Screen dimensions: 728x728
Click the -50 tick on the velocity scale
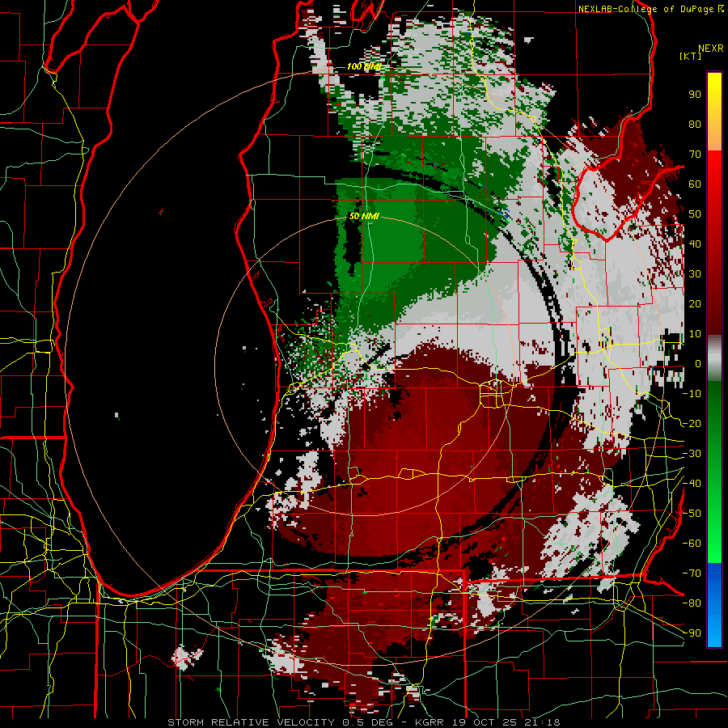click(x=692, y=514)
